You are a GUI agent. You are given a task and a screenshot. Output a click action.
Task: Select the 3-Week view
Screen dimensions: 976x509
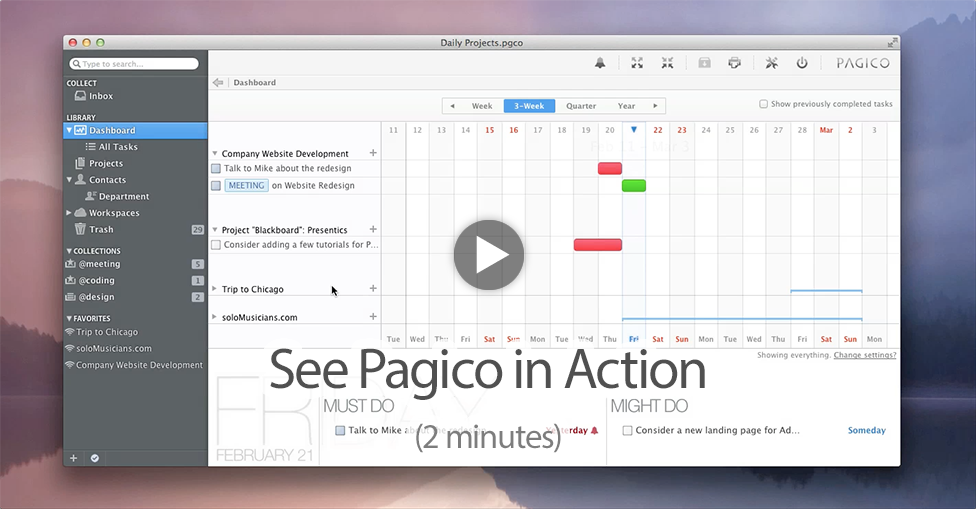tap(529, 106)
